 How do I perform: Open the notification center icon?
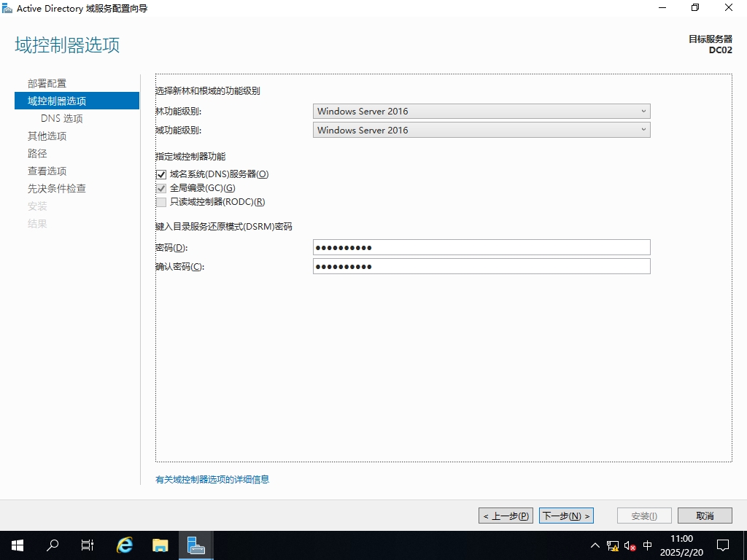(723, 545)
